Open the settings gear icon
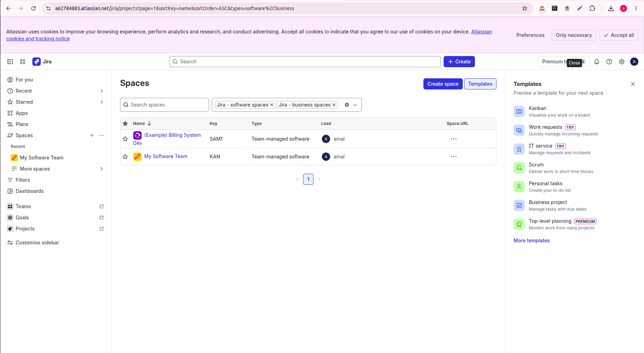 622,62
